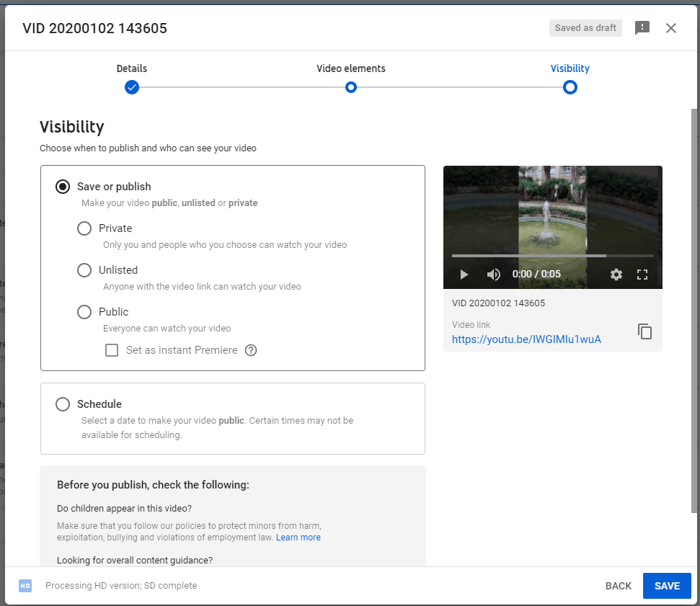Choose Unlisted visibility

(84, 270)
